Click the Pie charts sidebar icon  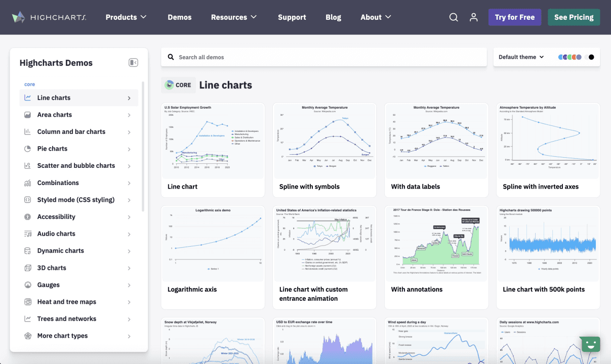click(28, 149)
